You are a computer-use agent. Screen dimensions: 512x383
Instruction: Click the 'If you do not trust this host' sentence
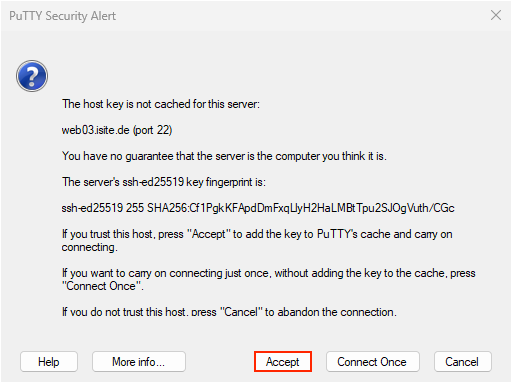(229, 312)
